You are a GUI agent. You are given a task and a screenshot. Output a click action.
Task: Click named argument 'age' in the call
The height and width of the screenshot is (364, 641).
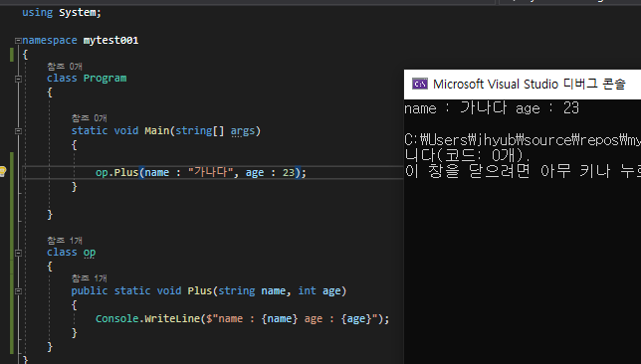click(x=255, y=173)
